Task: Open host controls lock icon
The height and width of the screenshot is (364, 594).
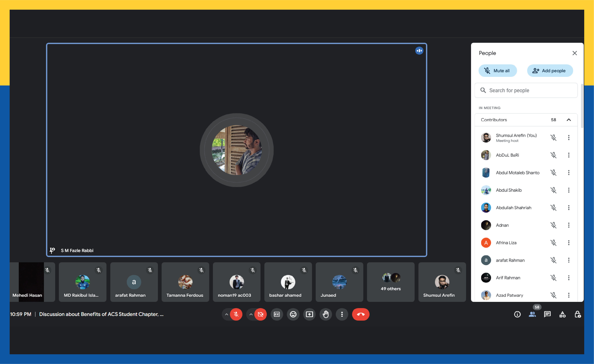Action: pyautogui.click(x=578, y=314)
